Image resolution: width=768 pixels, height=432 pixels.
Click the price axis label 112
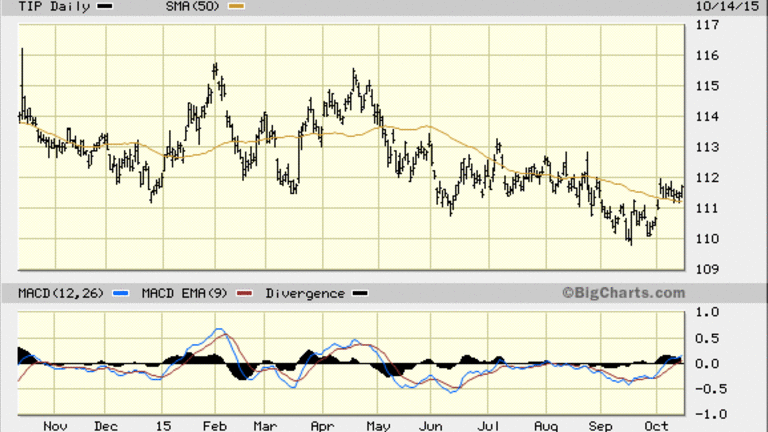pos(707,178)
